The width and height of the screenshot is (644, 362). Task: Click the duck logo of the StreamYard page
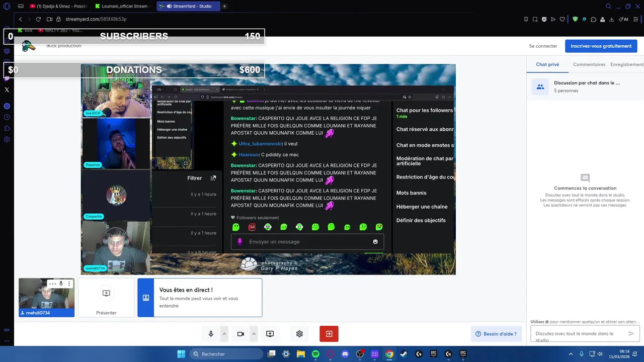tap(28, 46)
